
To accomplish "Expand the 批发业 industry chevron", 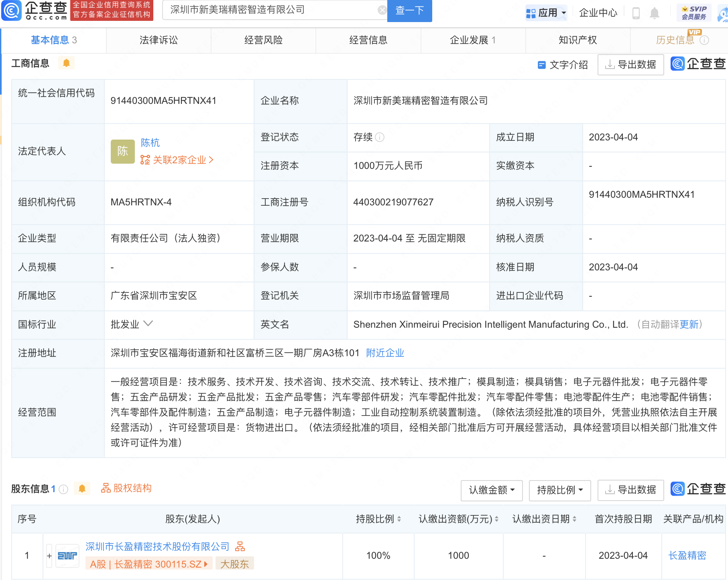I will click(148, 324).
